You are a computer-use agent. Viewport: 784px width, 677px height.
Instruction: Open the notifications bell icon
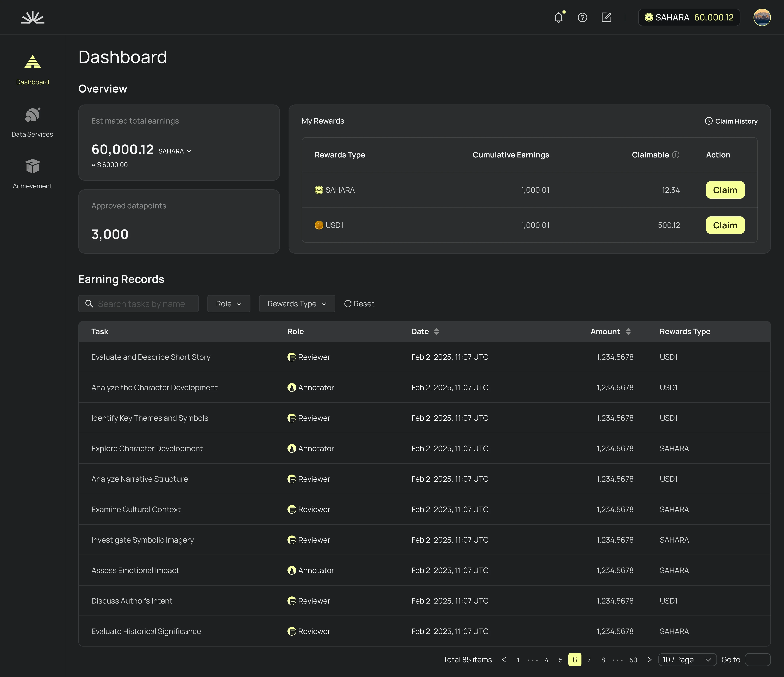pos(558,17)
